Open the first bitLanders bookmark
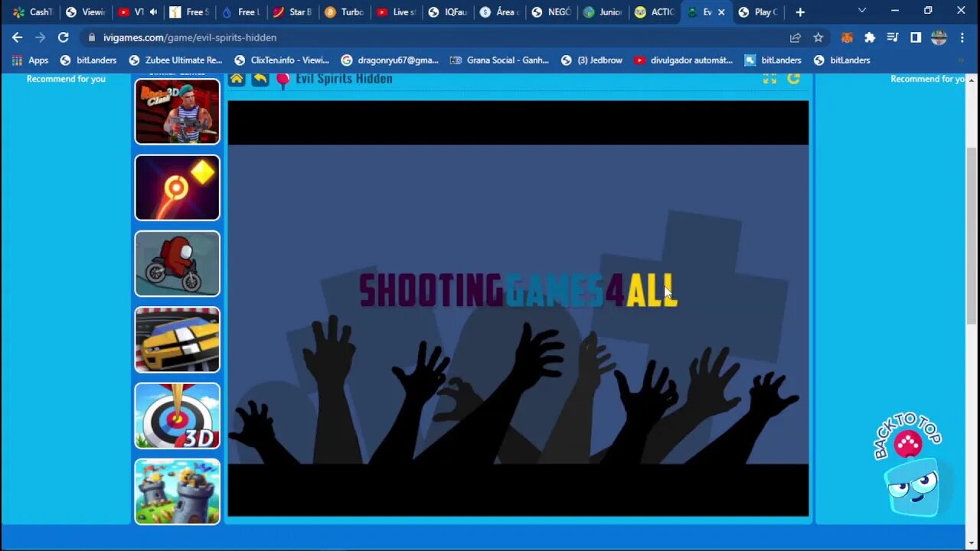 coord(88,60)
